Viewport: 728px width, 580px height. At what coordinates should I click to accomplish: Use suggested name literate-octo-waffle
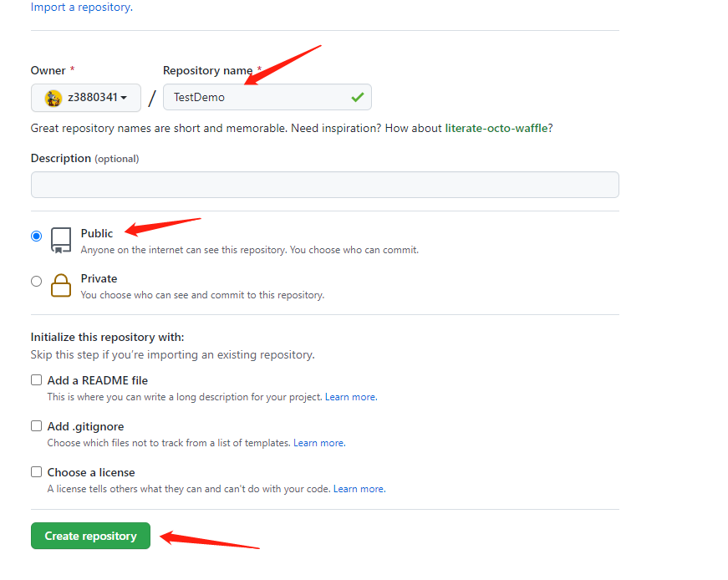tap(496, 128)
